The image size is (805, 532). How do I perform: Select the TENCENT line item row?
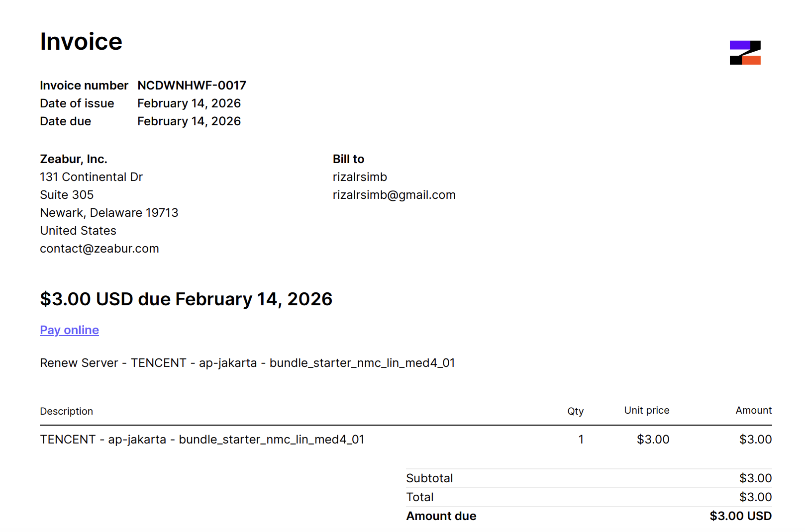click(x=202, y=439)
